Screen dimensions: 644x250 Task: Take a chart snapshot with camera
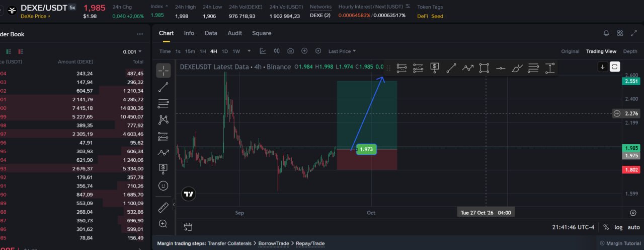click(290, 51)
